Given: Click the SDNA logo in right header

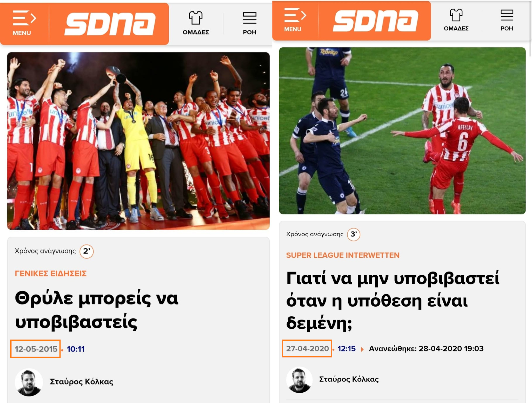Looking at the screenshot, I should coord(376,21).
